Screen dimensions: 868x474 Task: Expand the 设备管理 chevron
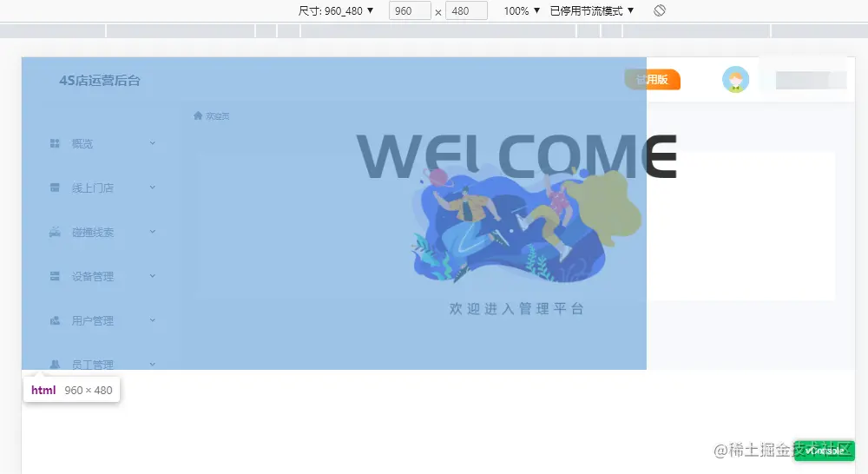152,276
